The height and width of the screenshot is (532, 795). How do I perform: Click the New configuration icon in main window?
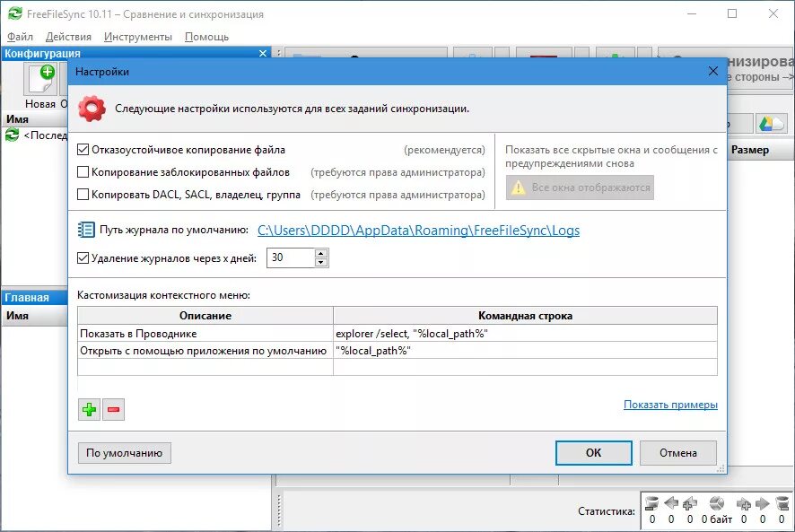coord(42,80)
